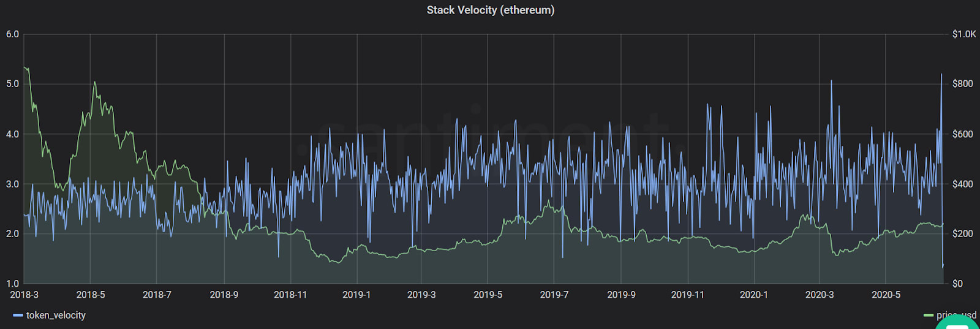Toggle the price_usd series in the legend
Screen dimensions: 980x329
956,315
